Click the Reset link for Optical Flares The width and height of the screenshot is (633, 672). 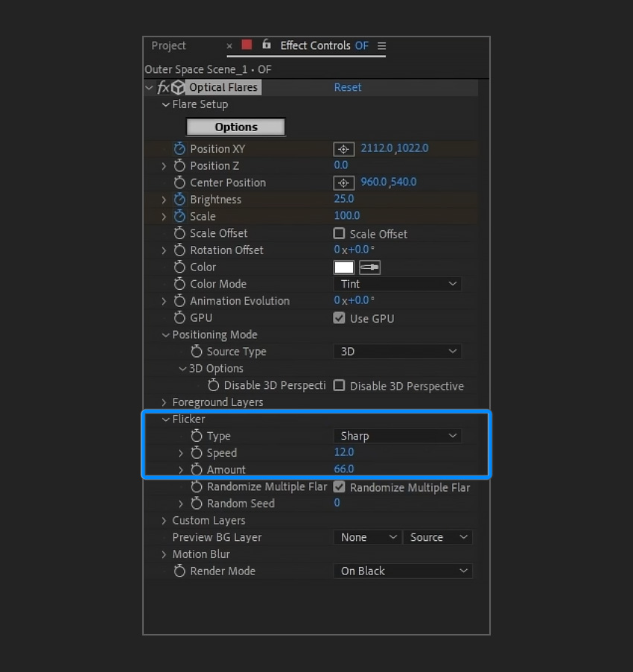[x=347, y=88]
